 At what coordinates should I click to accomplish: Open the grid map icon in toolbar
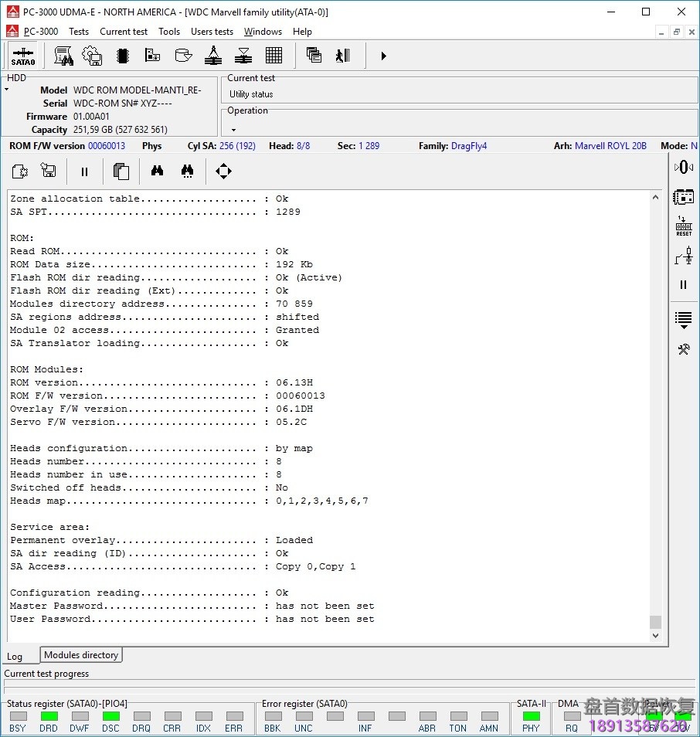tap(274, 56)
